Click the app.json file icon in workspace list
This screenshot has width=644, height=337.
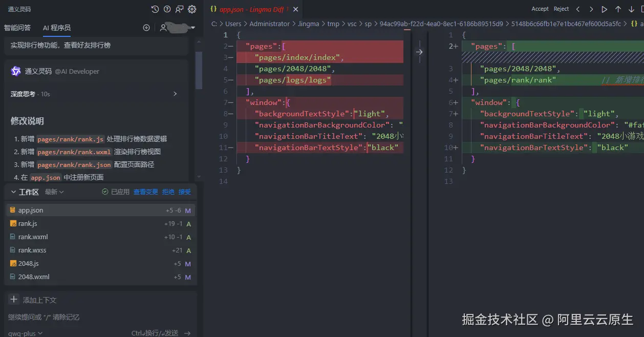coord(13,210)
